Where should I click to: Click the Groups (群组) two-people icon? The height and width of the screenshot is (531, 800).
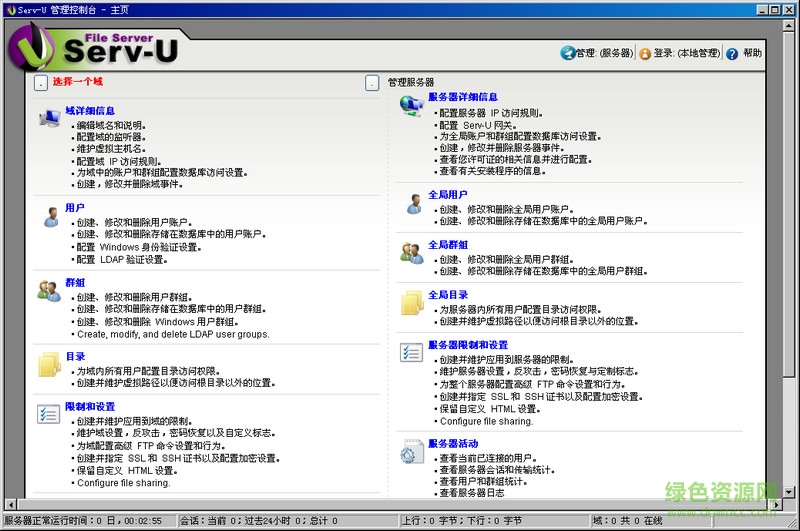tap(49, 291)
